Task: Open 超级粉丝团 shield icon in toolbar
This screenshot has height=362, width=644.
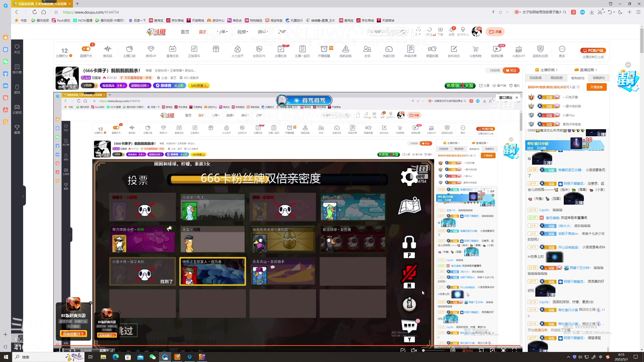Action: [540, 49]
